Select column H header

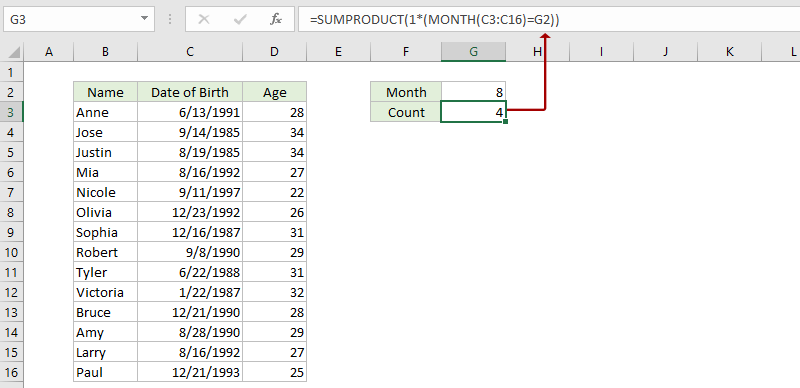pos(537,52)
